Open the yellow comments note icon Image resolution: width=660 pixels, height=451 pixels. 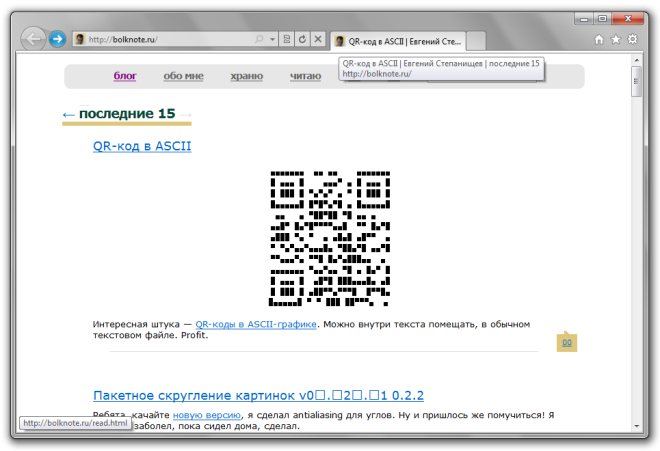[x=567, y=342]
